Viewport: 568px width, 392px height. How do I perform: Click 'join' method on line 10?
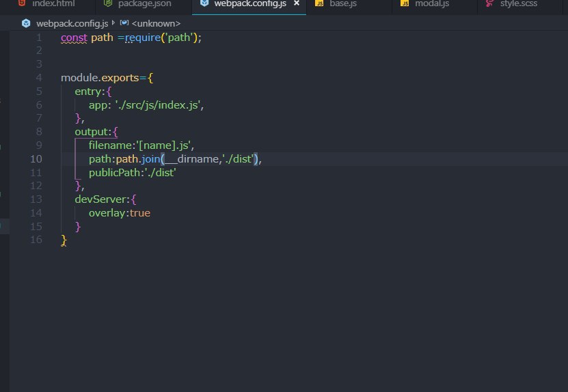coord(150,159)
